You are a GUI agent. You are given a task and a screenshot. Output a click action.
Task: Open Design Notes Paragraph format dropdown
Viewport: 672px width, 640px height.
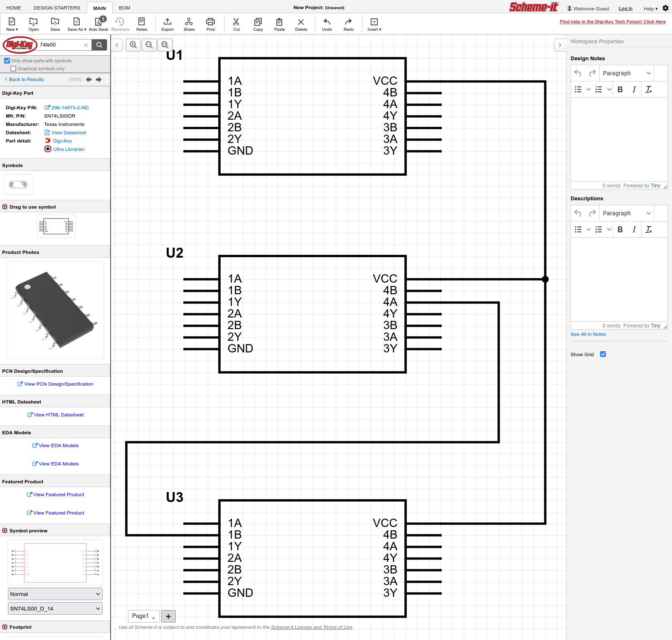(x=627, y=73)
